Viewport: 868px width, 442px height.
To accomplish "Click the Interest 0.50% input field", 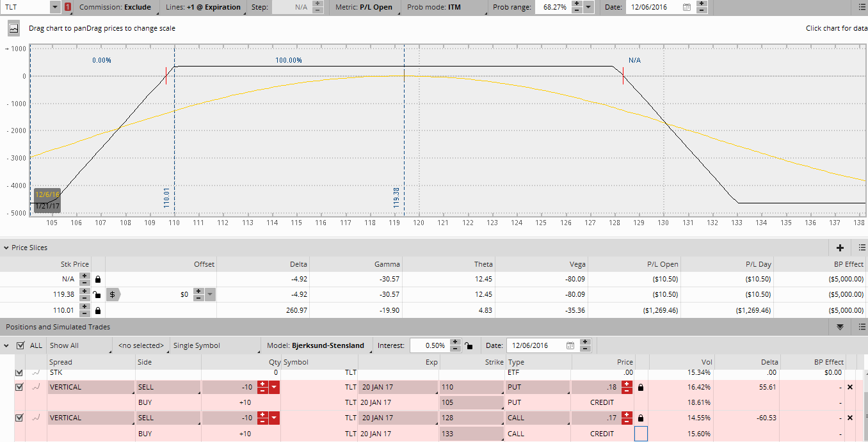I will [429, 345].
